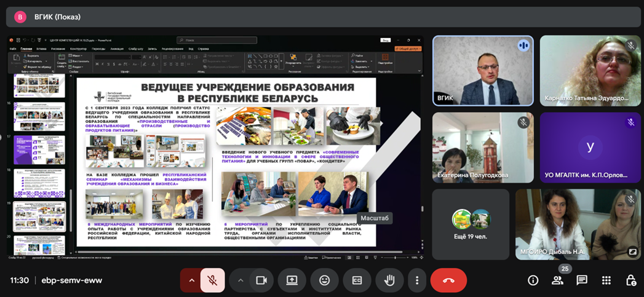The width and height of the screenshot is (644, 297).
Task: Open the three-dot more options menu
Action: tap(417, 280)
